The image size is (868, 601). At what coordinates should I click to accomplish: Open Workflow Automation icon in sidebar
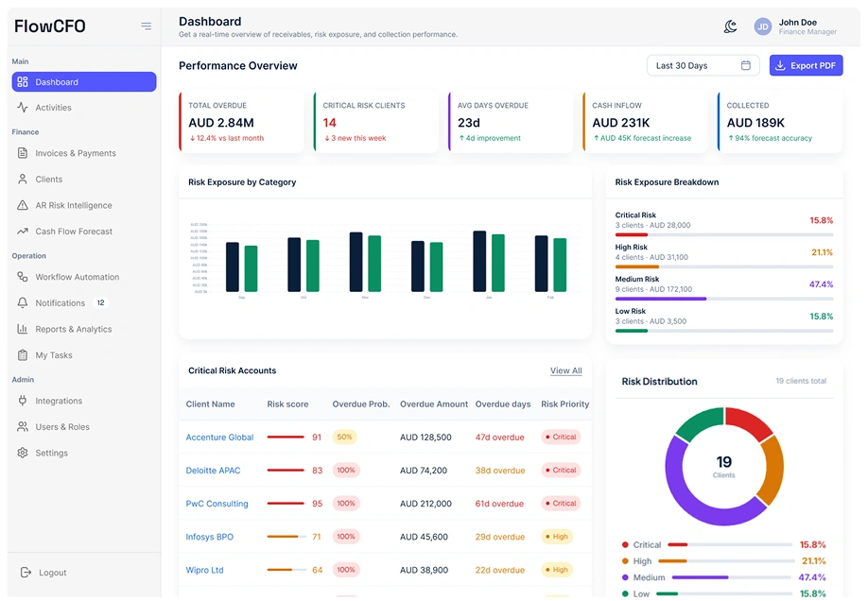(x=22, y=277)
